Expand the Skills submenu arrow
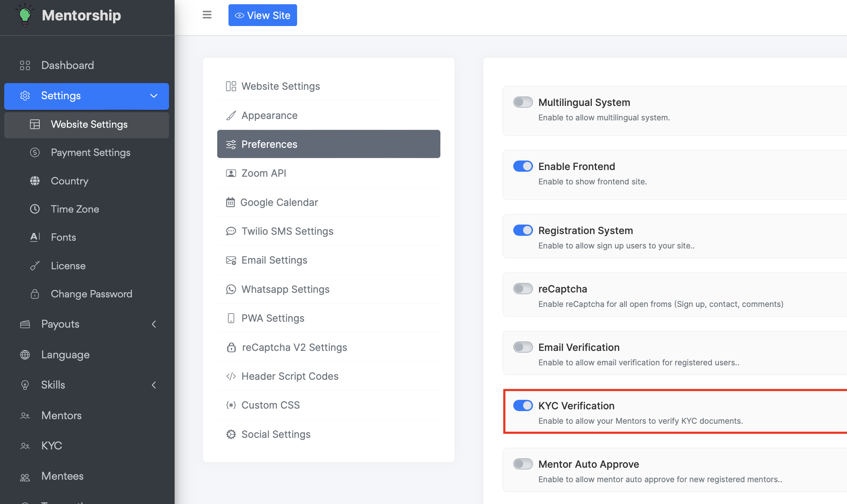 (x=154, y=385)
